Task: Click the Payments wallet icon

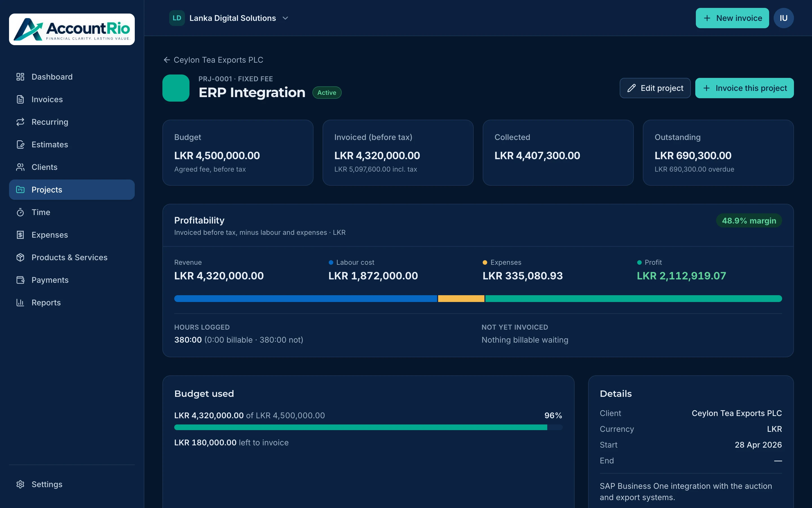Action: (20, 280)
